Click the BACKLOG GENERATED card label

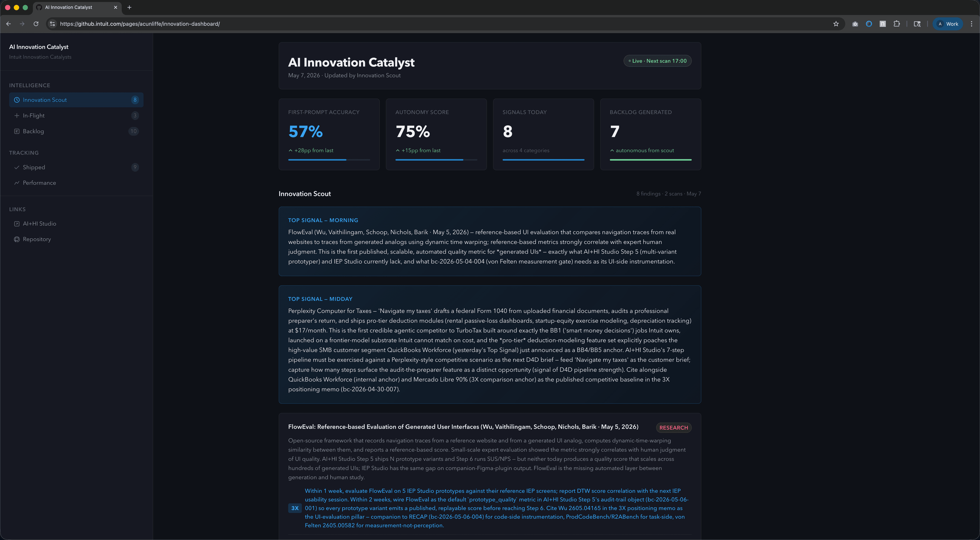pyautogui.click(x=641, y=112)
